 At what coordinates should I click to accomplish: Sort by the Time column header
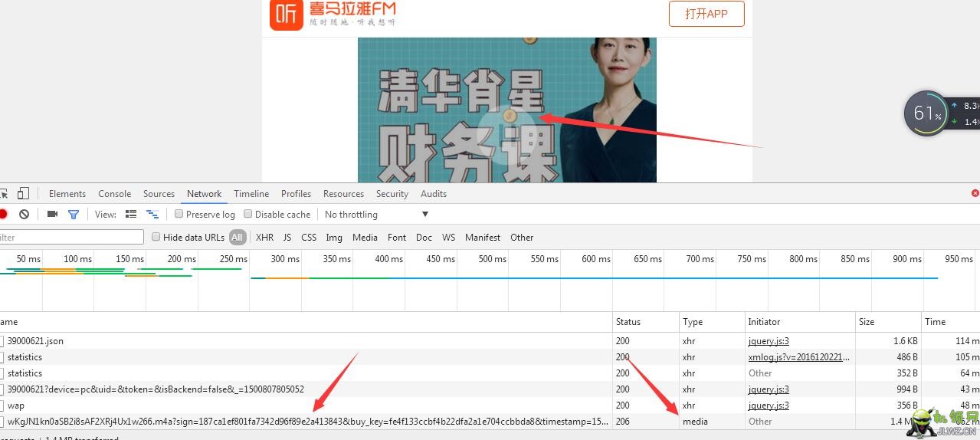(x=951, y=322)
